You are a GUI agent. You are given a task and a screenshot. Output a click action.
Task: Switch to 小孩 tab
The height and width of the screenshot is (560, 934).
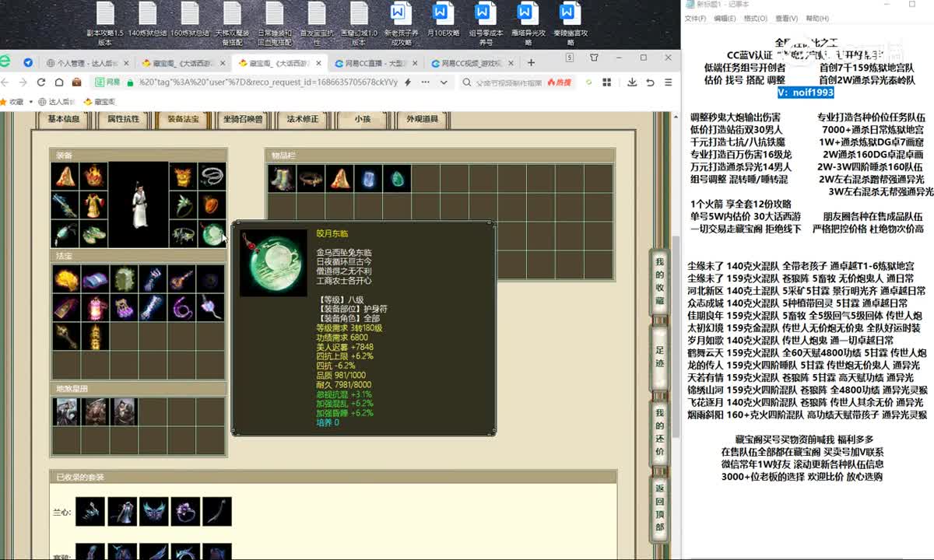point(363,119)
